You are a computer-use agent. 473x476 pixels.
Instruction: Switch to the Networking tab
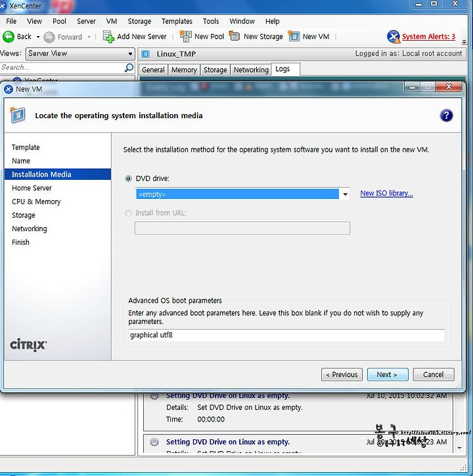(251, 70)
